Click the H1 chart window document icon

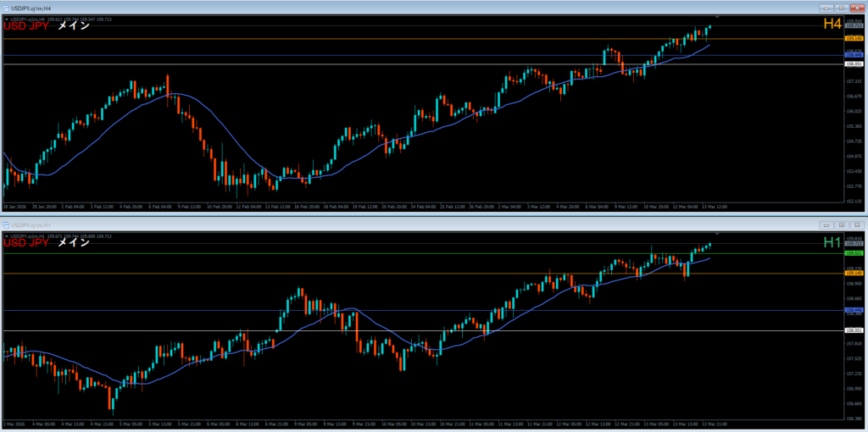point(5,225)
